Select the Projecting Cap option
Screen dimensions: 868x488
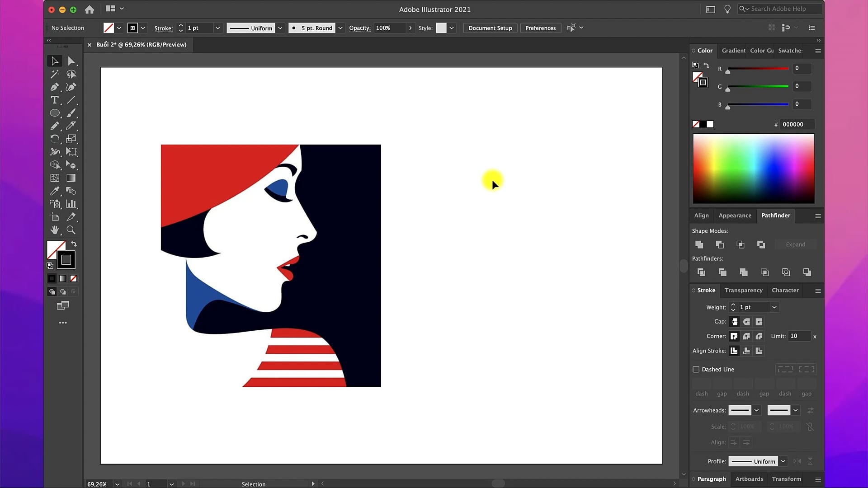[x=759, y=322]
